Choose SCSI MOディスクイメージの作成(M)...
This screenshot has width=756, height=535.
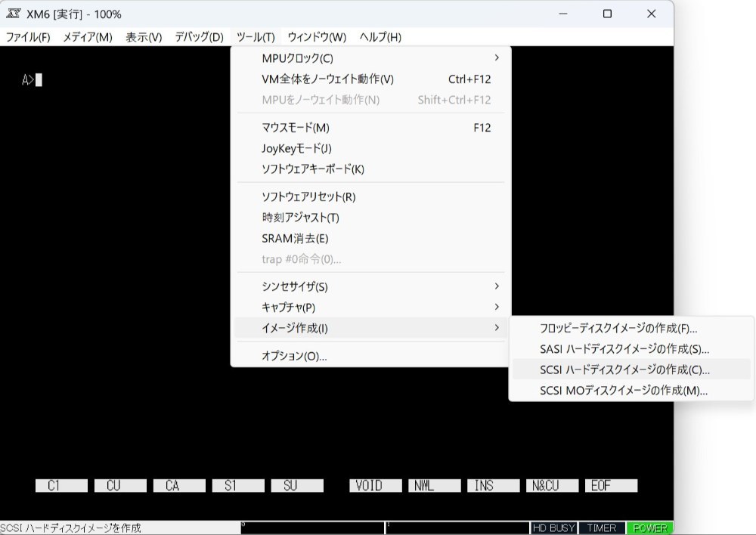(x=631, y=391)
